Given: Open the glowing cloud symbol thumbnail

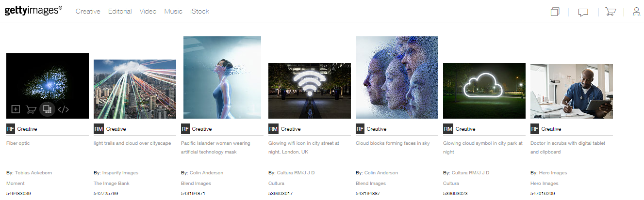Looking at the screenshot, I should 484,91.
